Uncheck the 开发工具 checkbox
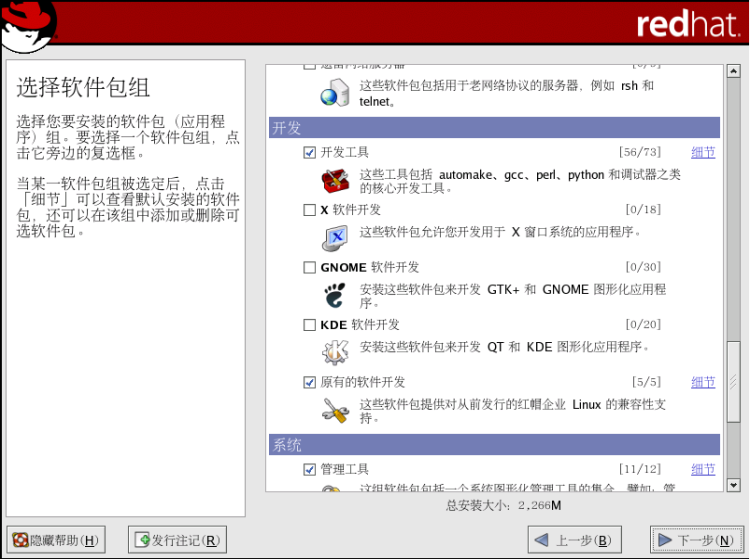The width and height of the screenshot is (750, 559). (x=309, y=153)
